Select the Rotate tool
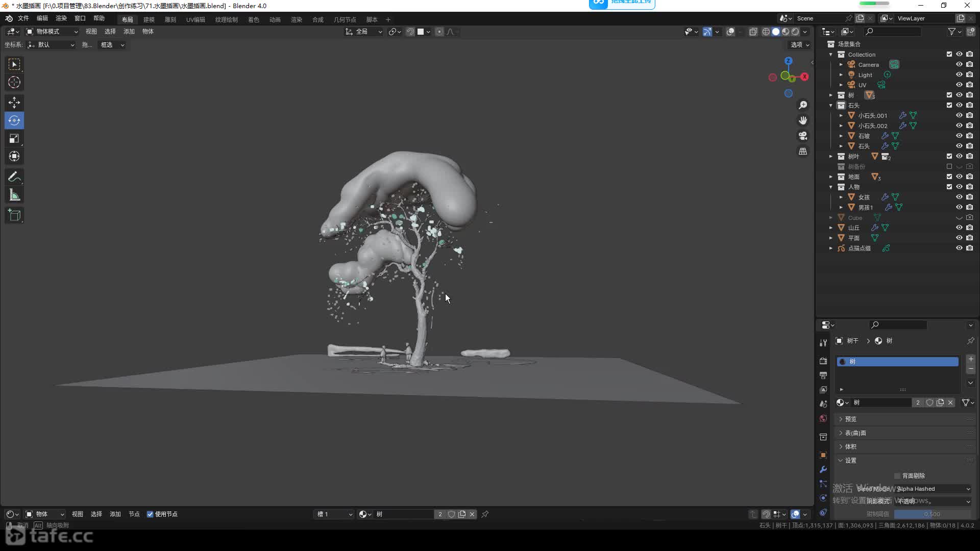The height and width of the screenshot is (551, 980). [14, 120]
